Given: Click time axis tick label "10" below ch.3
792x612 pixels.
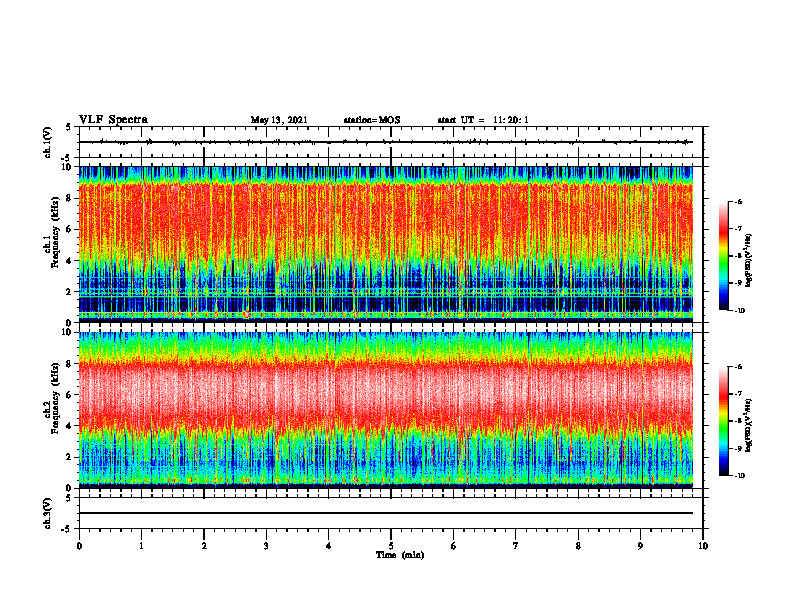Looking at the screenshot, I should tap(703, 546).
